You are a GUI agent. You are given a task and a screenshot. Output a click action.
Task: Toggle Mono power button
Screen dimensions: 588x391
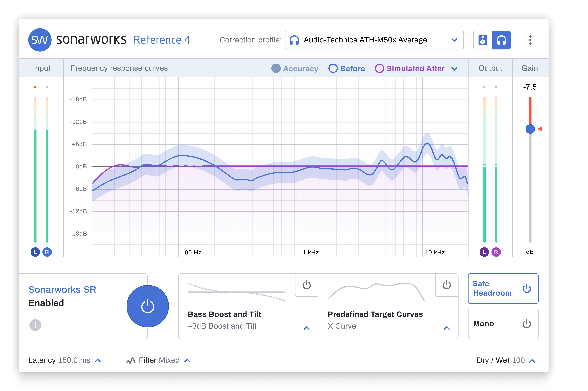pyautogui.click(x=527, y=324)
